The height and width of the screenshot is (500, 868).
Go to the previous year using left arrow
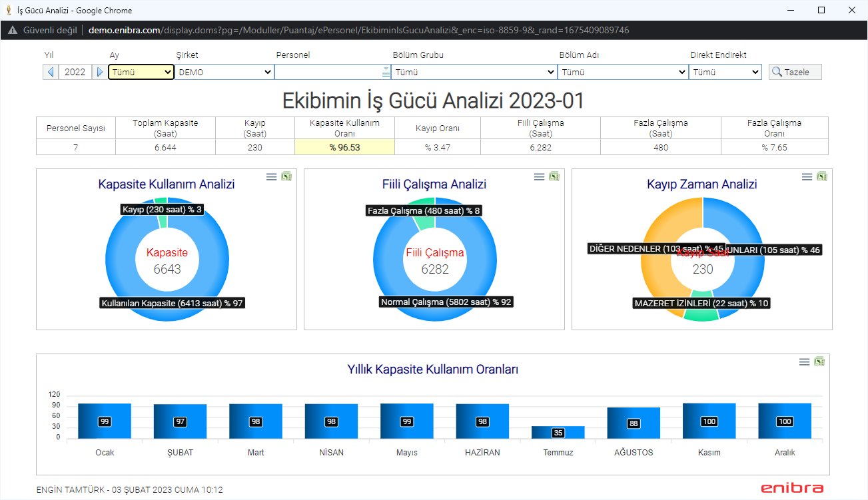(x=51, y=72)
